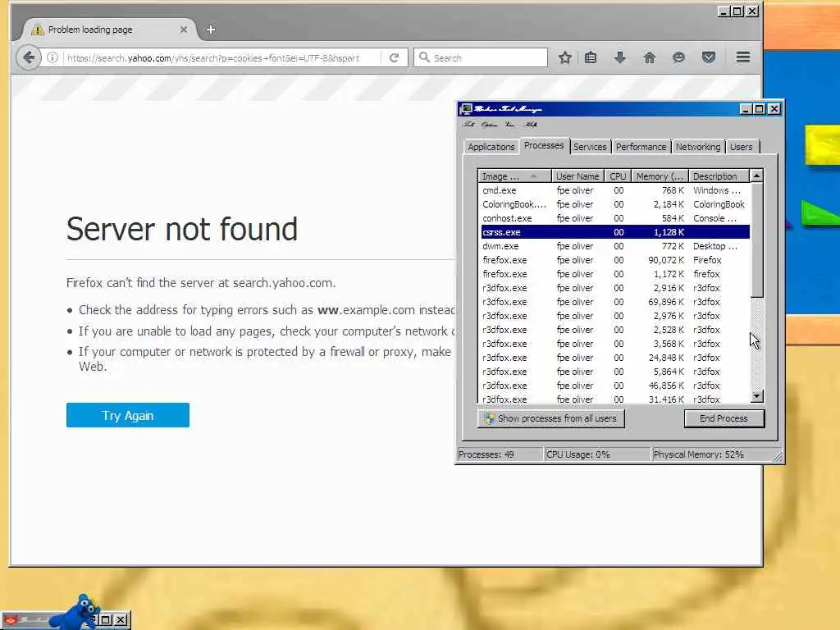This screenshot has width=840, height=630.
Task: Click scrollbar up arrow in process list
Action: click(756, 176)
